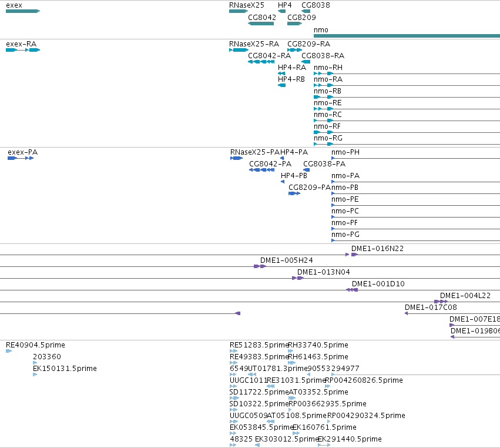Select the SD10322.5prime EST feature

pyautogui.click(x=234, y=410)
